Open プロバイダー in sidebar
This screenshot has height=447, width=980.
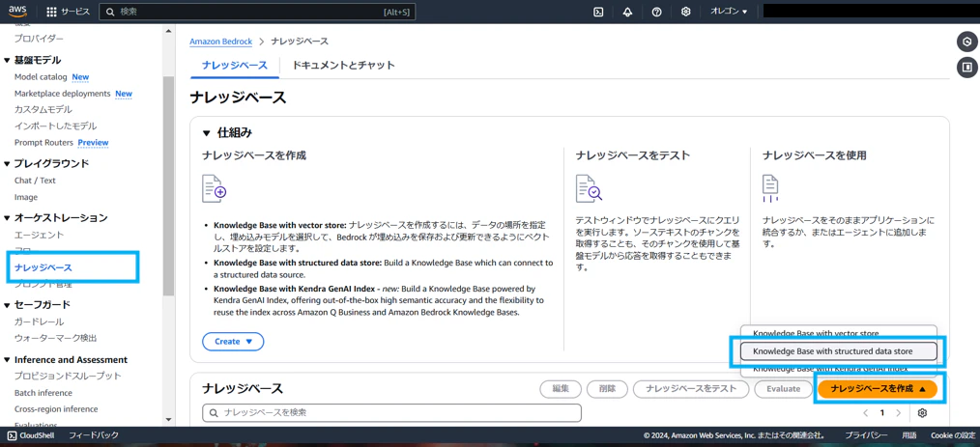[39, 39]
